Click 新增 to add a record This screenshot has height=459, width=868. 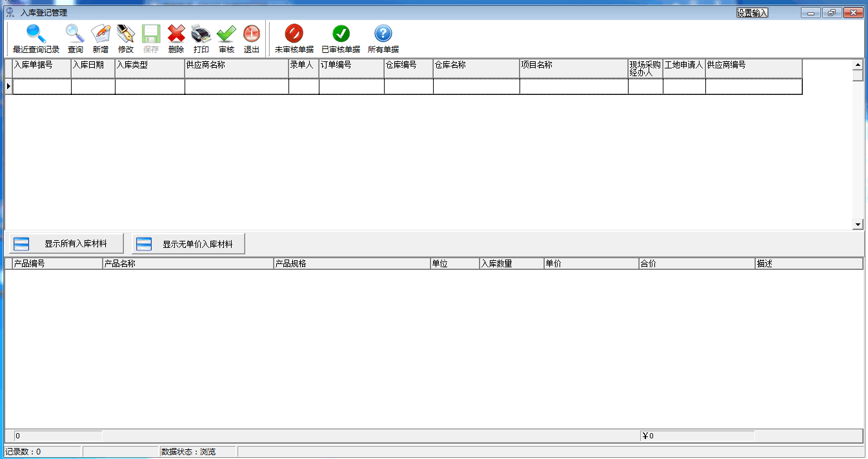pyautogui.click(x=101, y=34)
